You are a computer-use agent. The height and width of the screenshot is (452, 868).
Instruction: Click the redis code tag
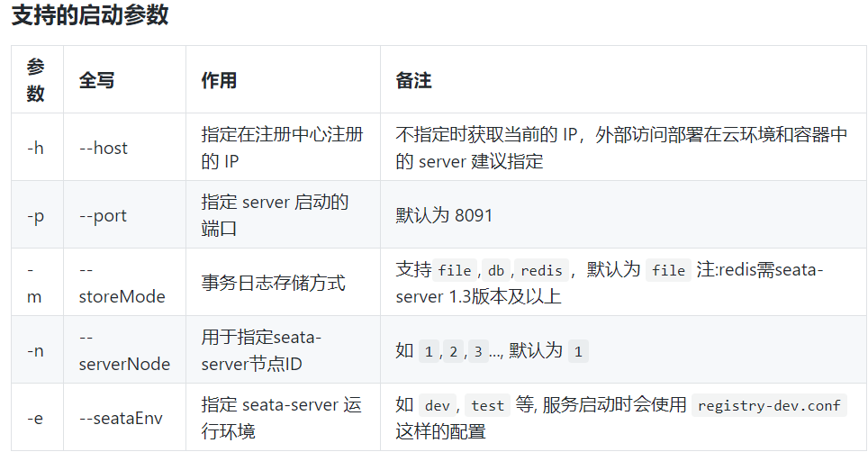pyautogui.click(x=541, y=270)
